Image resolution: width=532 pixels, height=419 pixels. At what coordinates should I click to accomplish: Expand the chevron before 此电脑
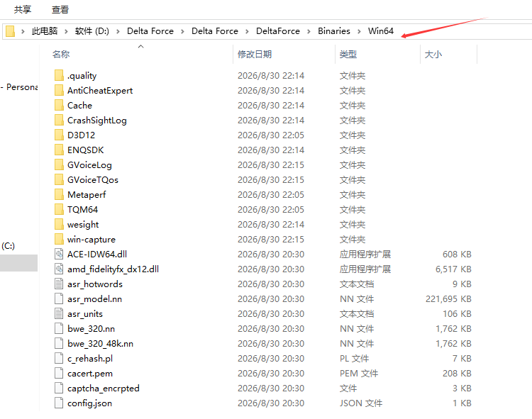(x=23, y=31)
